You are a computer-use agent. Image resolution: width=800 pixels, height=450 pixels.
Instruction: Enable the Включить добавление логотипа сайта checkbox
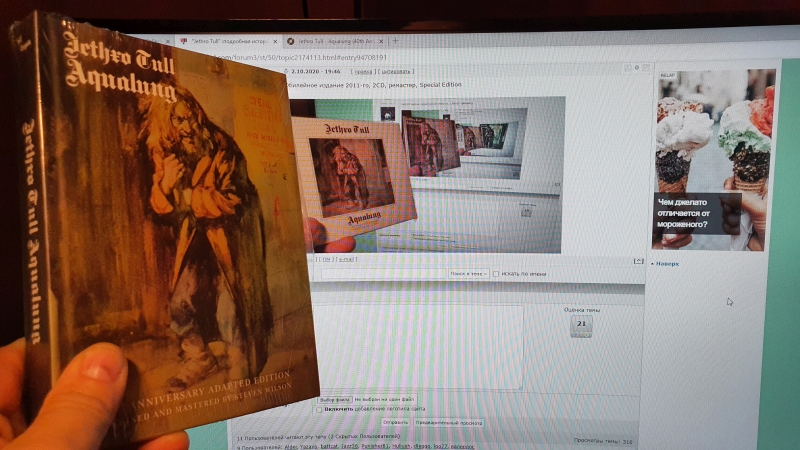point(319,409)
